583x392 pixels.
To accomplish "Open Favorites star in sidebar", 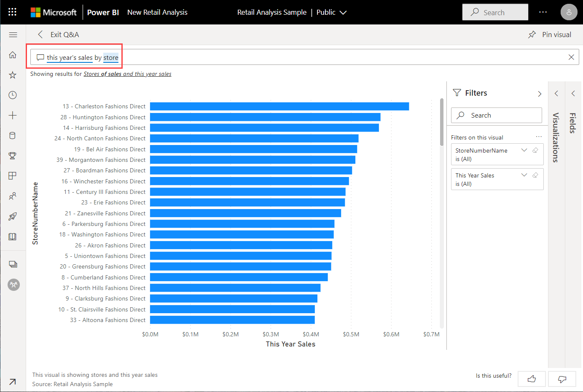I will pyautogui.click(x=13, y=75).
